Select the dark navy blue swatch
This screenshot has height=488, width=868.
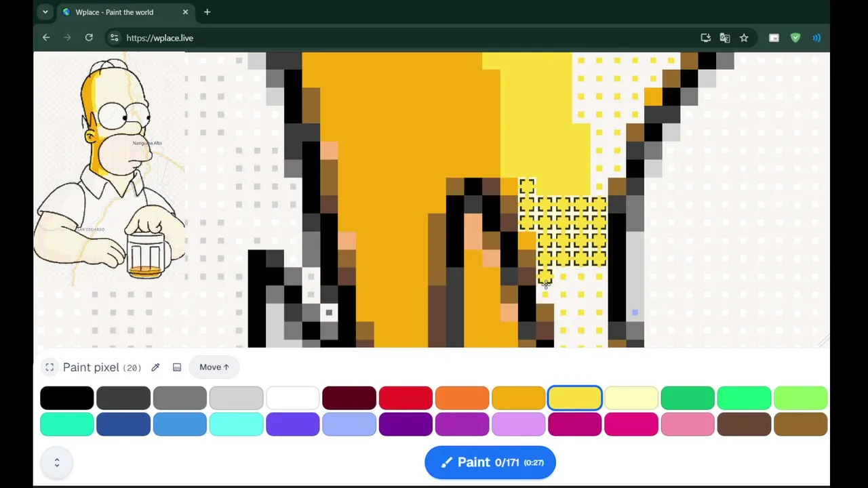pos(123,424)
